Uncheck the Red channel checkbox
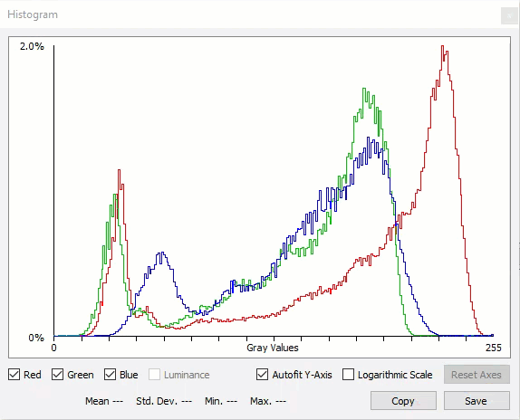 [x=14, y=375]
